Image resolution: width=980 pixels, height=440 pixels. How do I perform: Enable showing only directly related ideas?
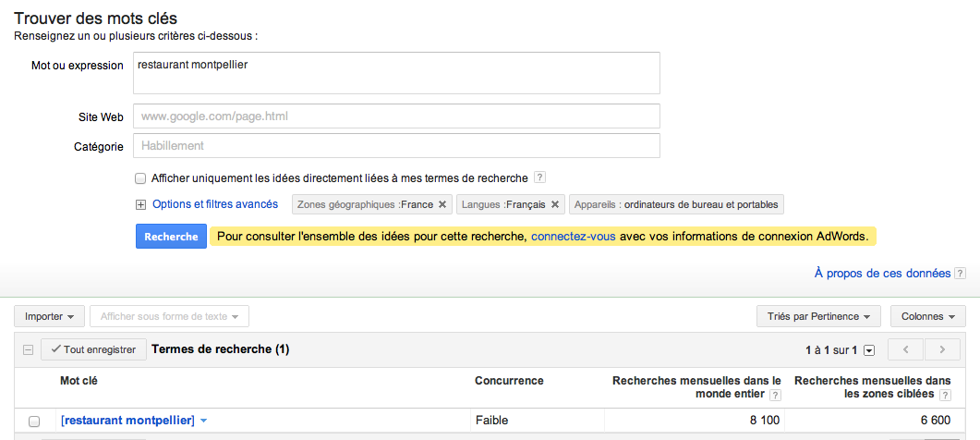pyautogui.click(x=140, y=178)
